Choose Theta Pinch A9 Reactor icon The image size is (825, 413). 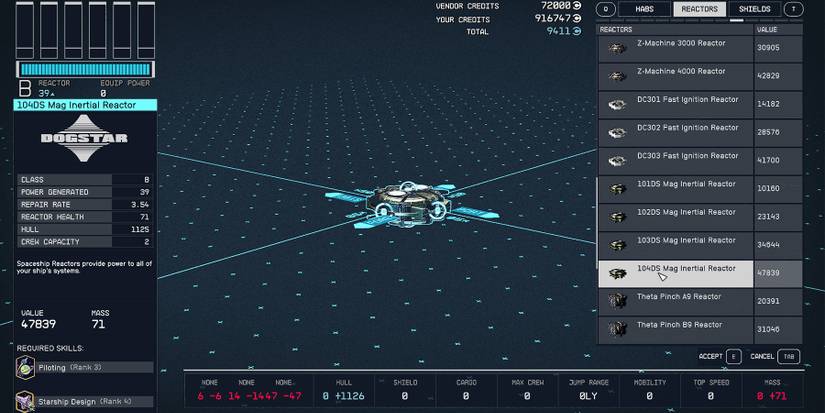[617, 301]
